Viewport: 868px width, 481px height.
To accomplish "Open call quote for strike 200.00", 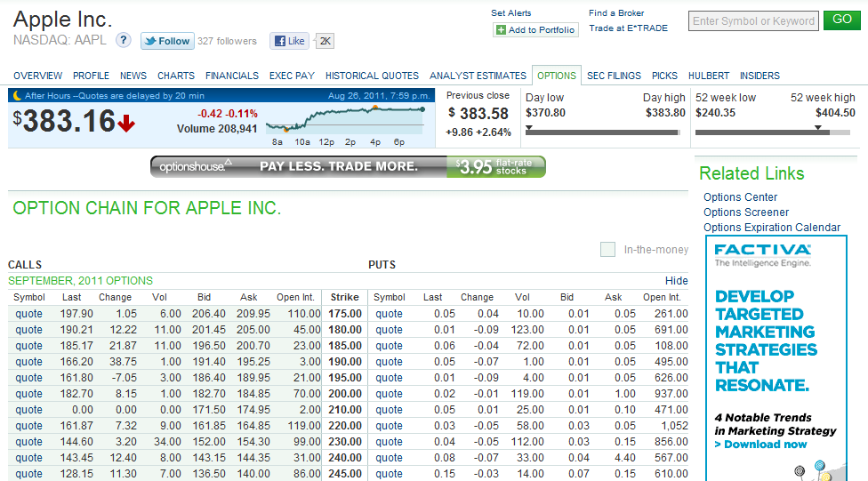I will click(28, 394).
